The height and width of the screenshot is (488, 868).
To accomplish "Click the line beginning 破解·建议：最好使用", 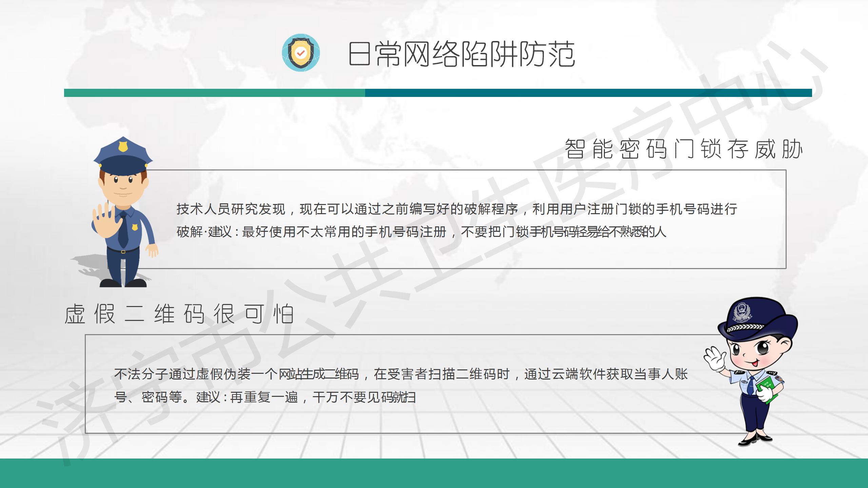I will (x=421, y=232).
